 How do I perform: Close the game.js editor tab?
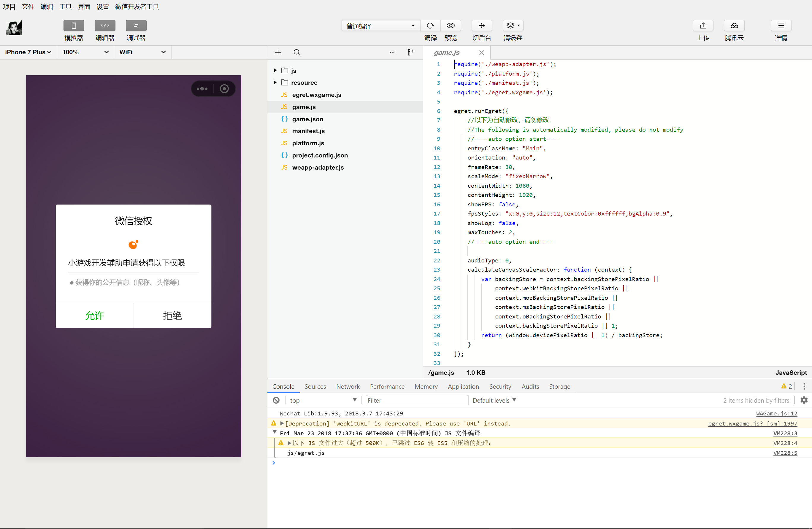pos(481,52)
